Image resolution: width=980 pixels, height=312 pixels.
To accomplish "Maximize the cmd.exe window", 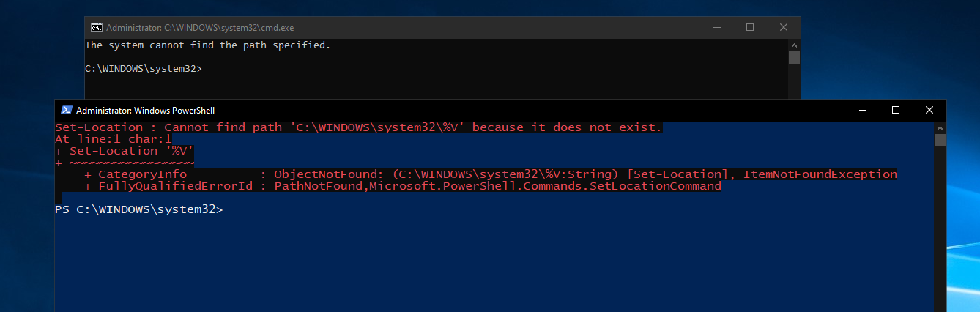I will pyautogui.click(x=750, y=28).
